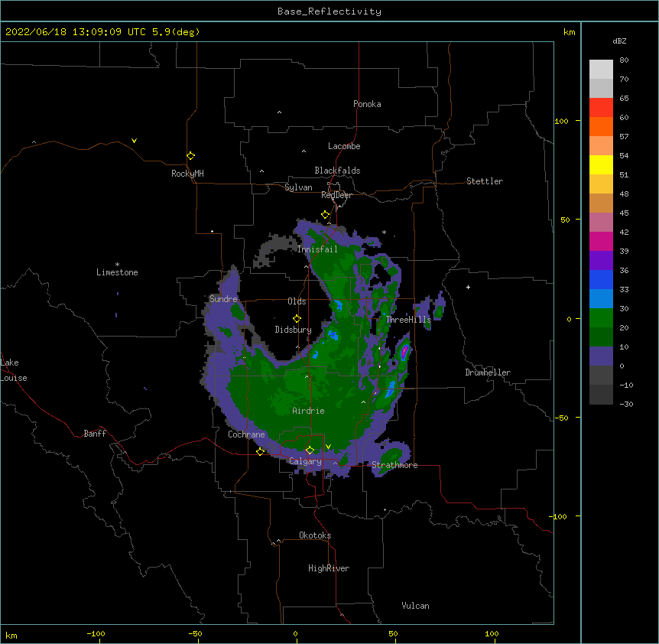This screenshot has width=659, height=644.
Task: Click the yellow diamond marker above Calgary
Action: pos(310,450)
